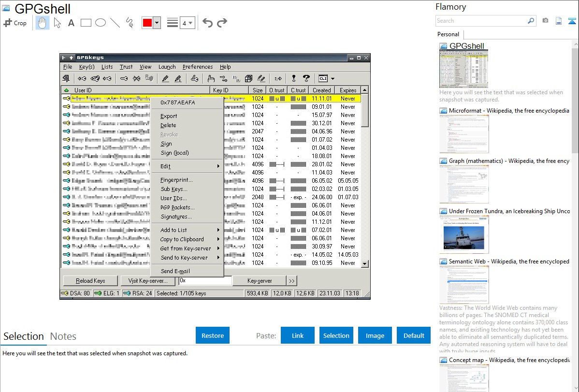Choose the arrow pointer selection tool

58,23
